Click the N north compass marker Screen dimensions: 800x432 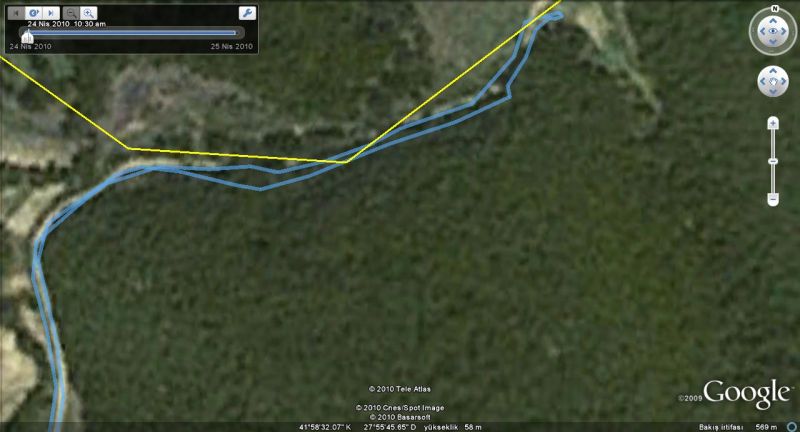[x=774, y=9]
